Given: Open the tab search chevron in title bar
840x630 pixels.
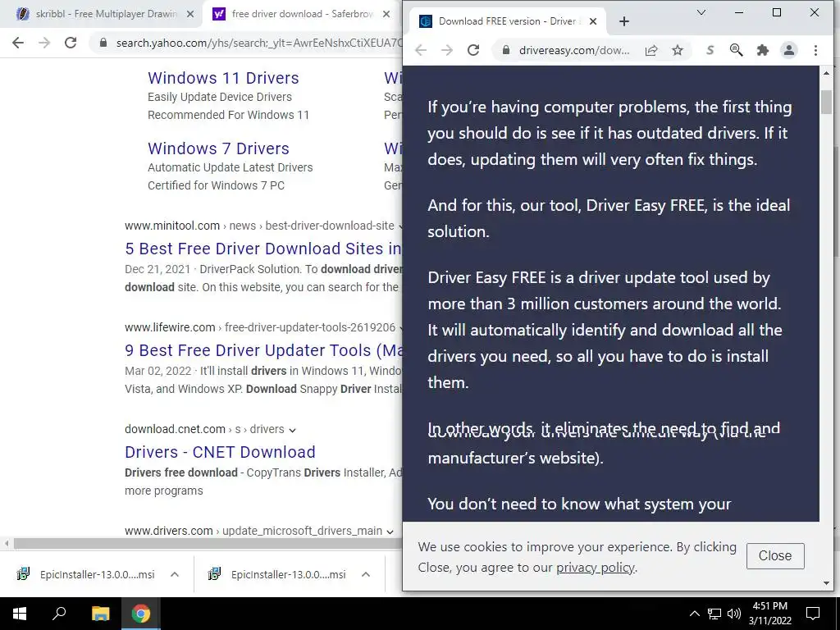Looking at the screenshot, I should pos(701,12).
